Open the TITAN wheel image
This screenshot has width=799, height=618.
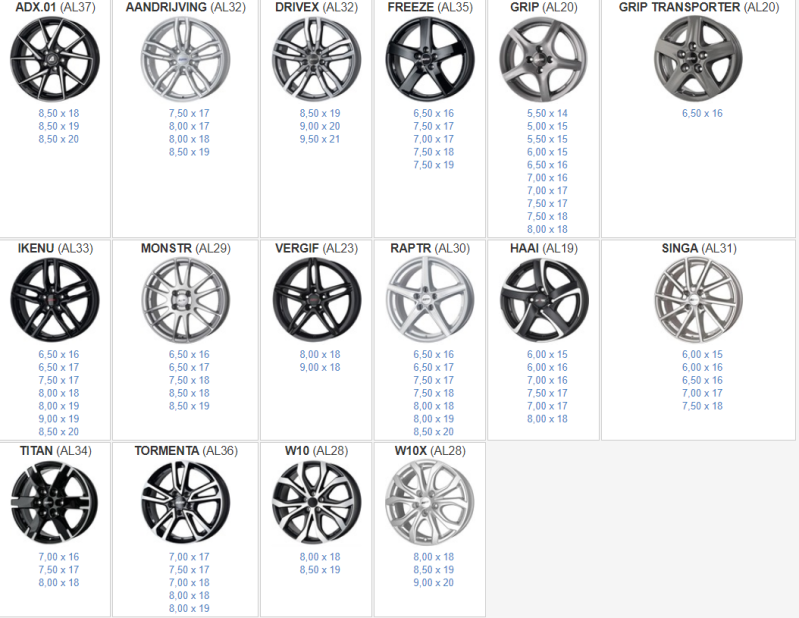55,502
